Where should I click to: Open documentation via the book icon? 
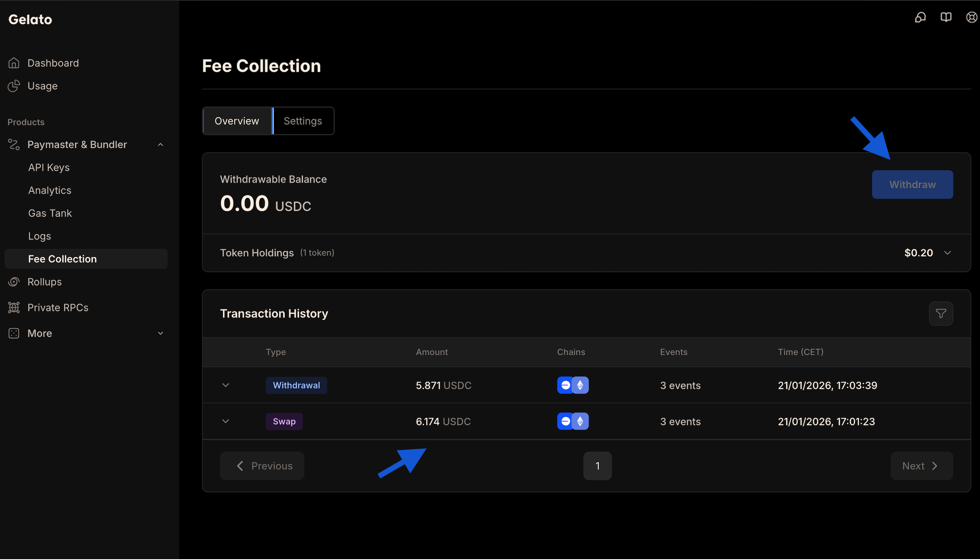pyautogui.click(x=946, y=17)
